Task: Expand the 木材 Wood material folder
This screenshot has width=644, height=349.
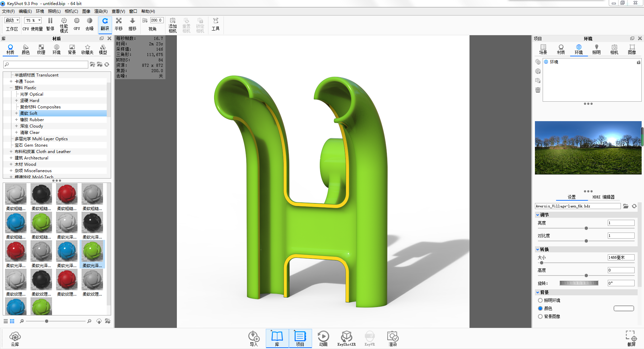Action: (x=11, y=164)
